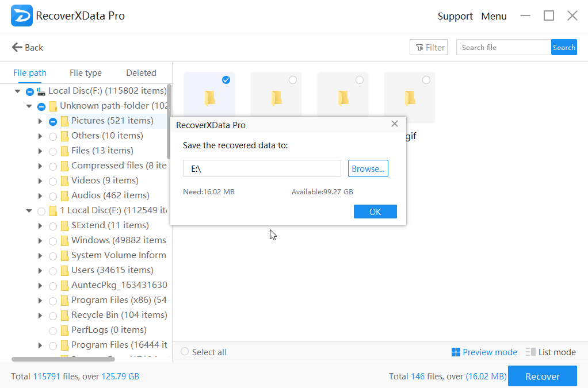Toggle the Local Disc(F:) root checkbox
Image resolution: width=588 pixels, height=388 pixels.
[30, 92]
